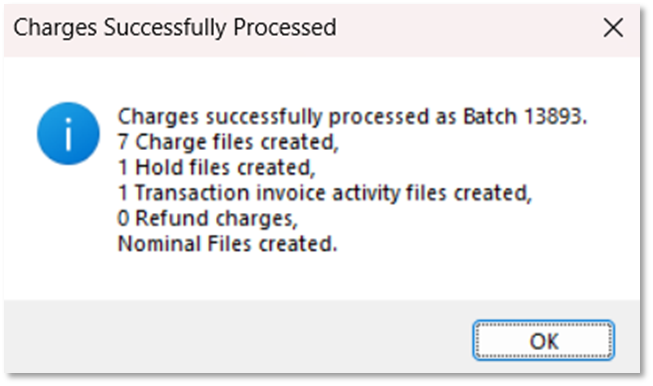The width and height of the screenshot is (653, 386).
Task: Click the '1 Hold files created' line
Action: pyautogui.click(x=217, y=167)
